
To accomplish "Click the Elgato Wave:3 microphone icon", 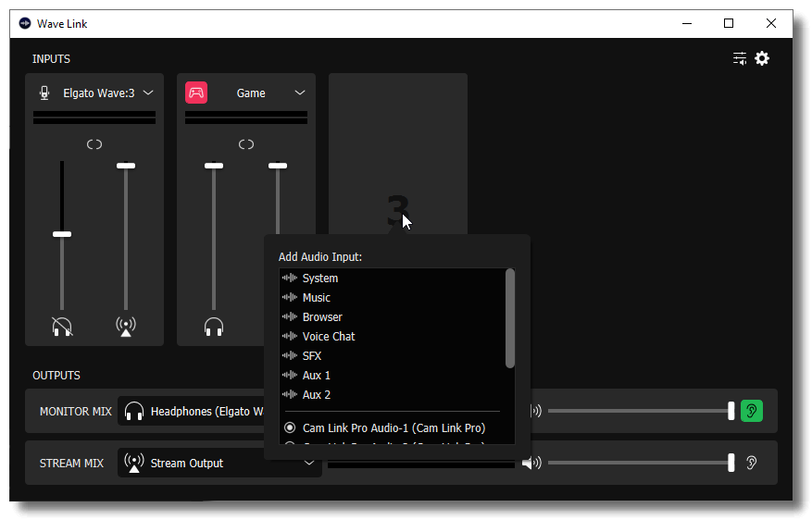I will 44,93.
